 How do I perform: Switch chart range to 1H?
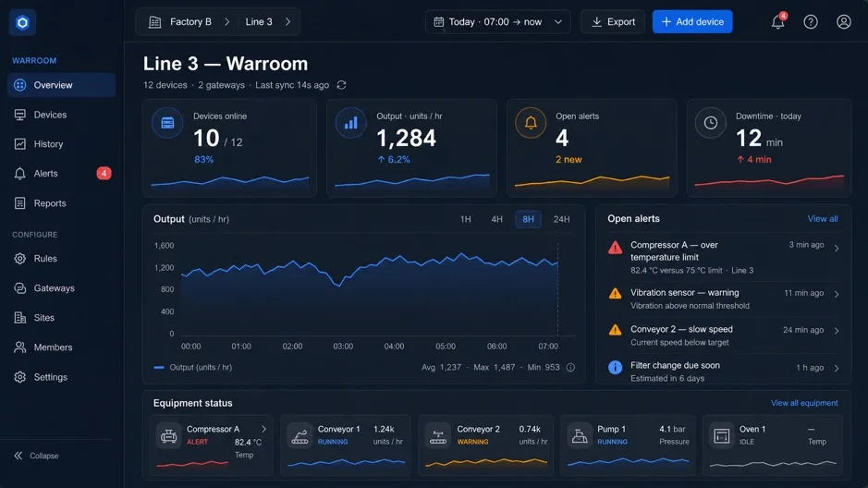(x=466, y=219)
